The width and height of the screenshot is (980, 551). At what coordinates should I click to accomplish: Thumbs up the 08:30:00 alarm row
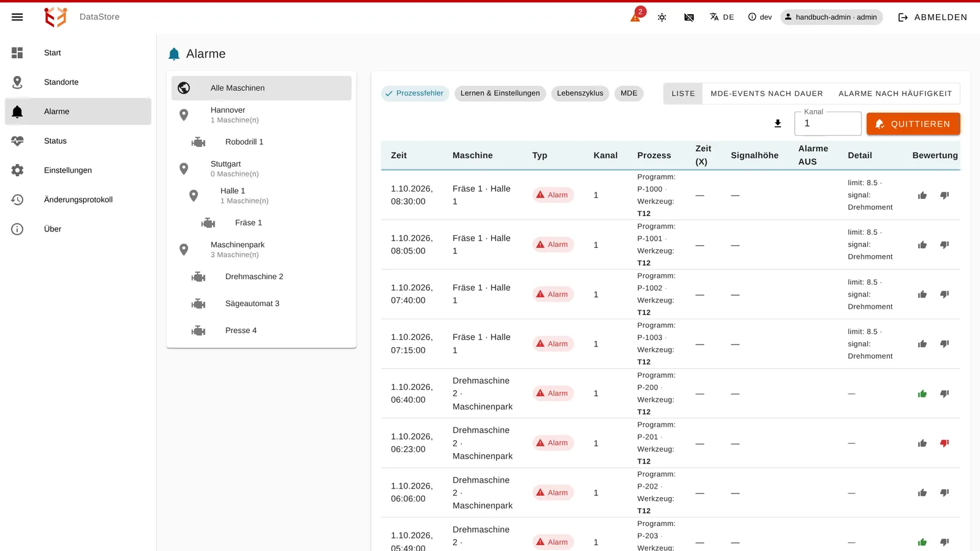(x=922, y=195)
